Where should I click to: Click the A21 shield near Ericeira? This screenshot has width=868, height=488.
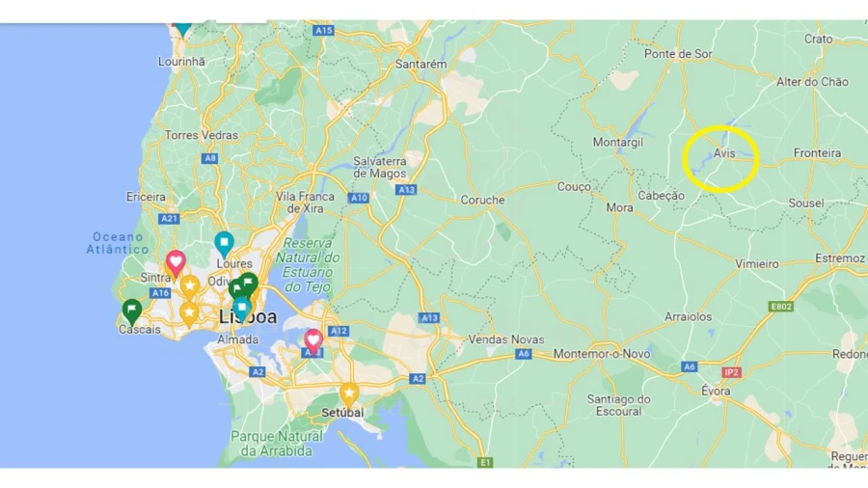[169, 219]
